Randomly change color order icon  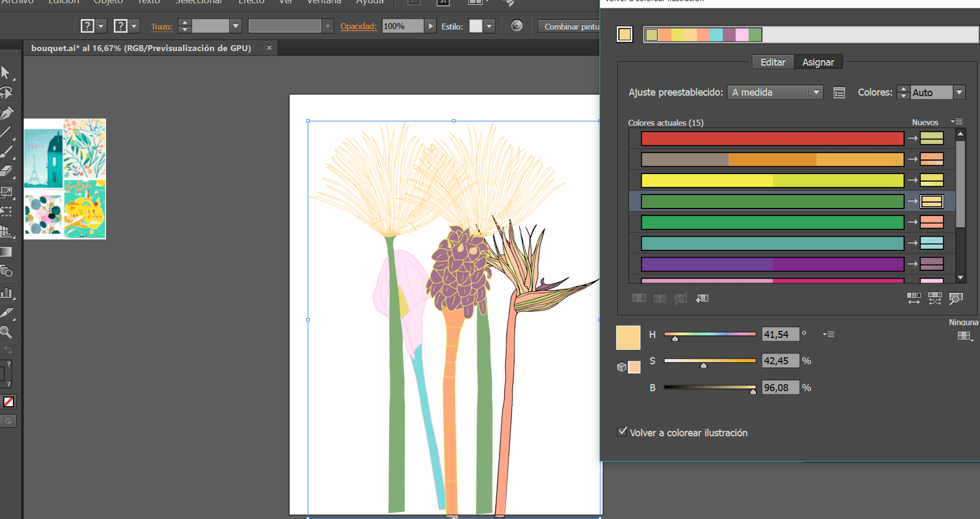pyautogui.click(x=914, y=298)
